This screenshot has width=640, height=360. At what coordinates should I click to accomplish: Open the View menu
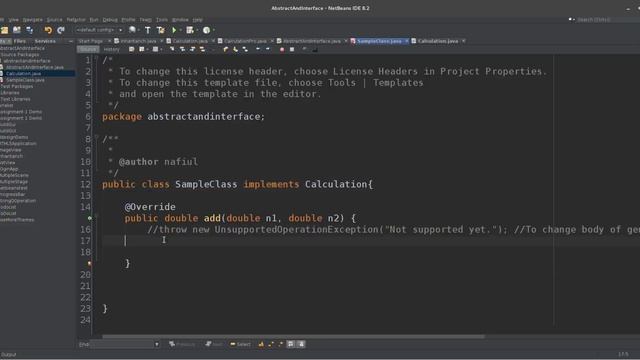click(x=13, y=20)
